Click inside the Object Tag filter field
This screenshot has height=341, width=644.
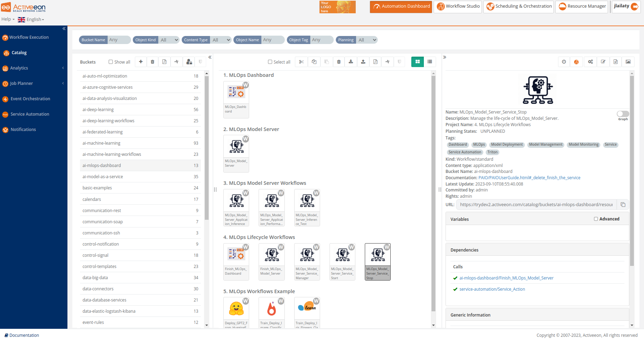(322, 40)
